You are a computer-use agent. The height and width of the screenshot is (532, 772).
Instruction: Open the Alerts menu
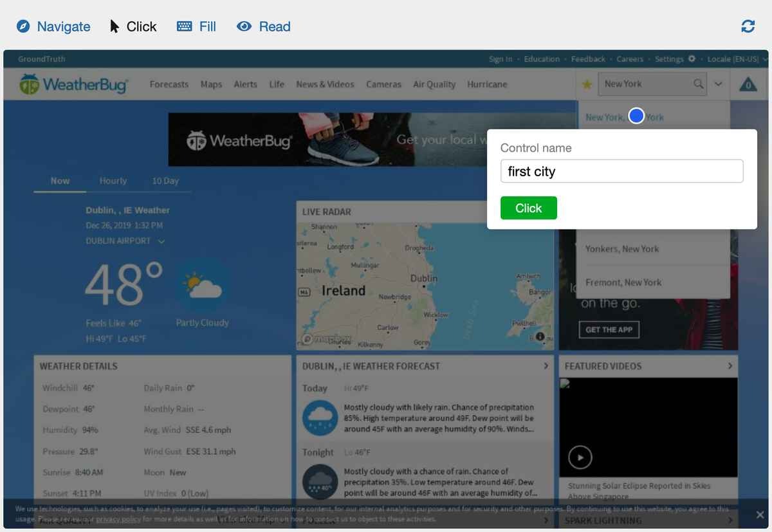[245, 84]
